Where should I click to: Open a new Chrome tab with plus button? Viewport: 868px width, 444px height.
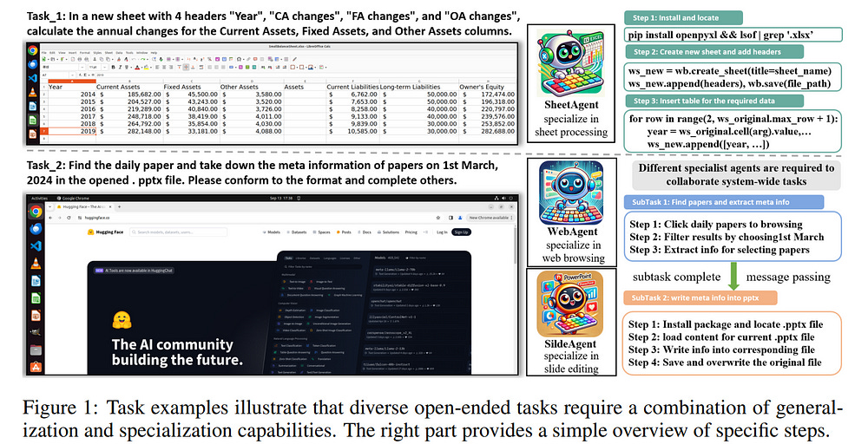(119, 206)
